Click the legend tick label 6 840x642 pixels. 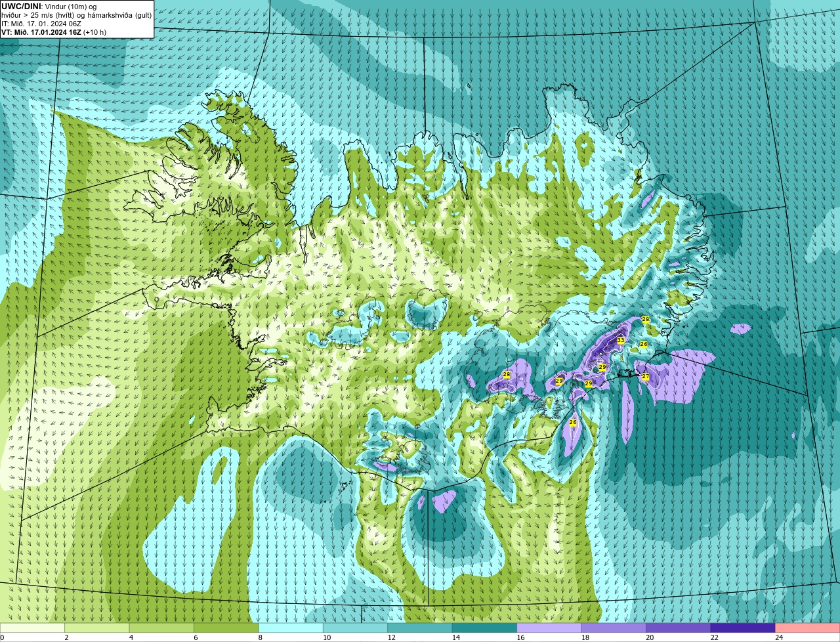[196, 637]
